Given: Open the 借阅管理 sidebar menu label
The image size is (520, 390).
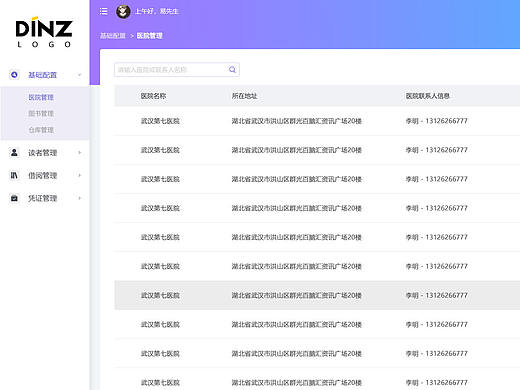Looking at the screenshot, I should click(x=42, y=175).
